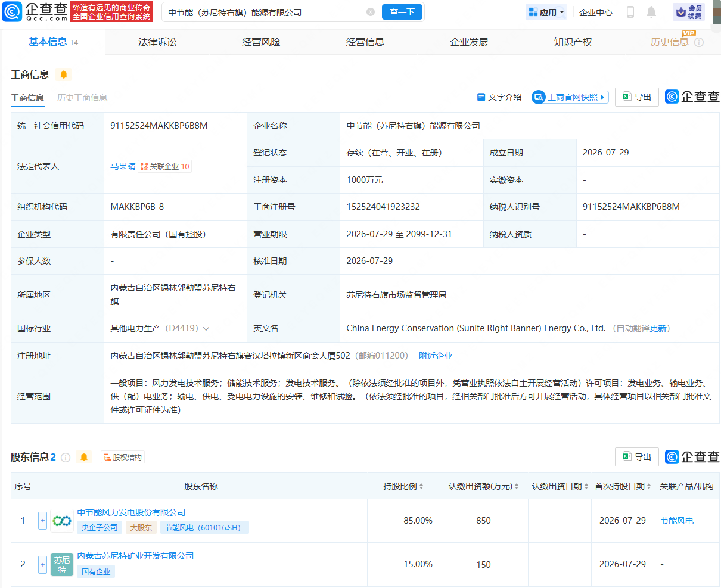Screen dimensions: 721x588
Task: Open the 应用 dropdown menu
Action: (x=546, y=12)
